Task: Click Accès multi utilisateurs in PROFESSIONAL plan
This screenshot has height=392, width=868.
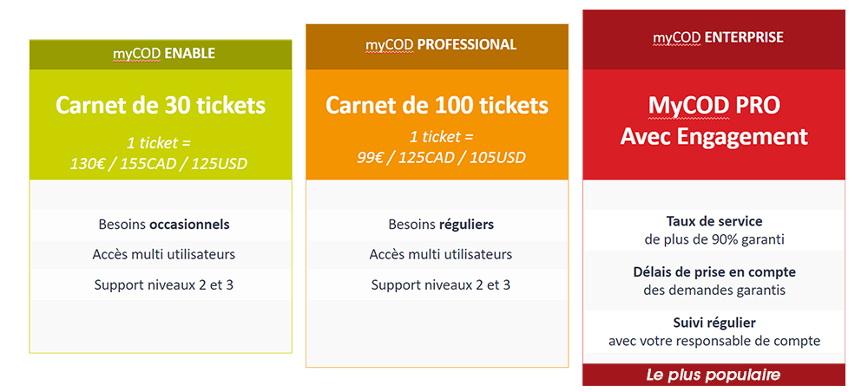Action: (441, 254)
